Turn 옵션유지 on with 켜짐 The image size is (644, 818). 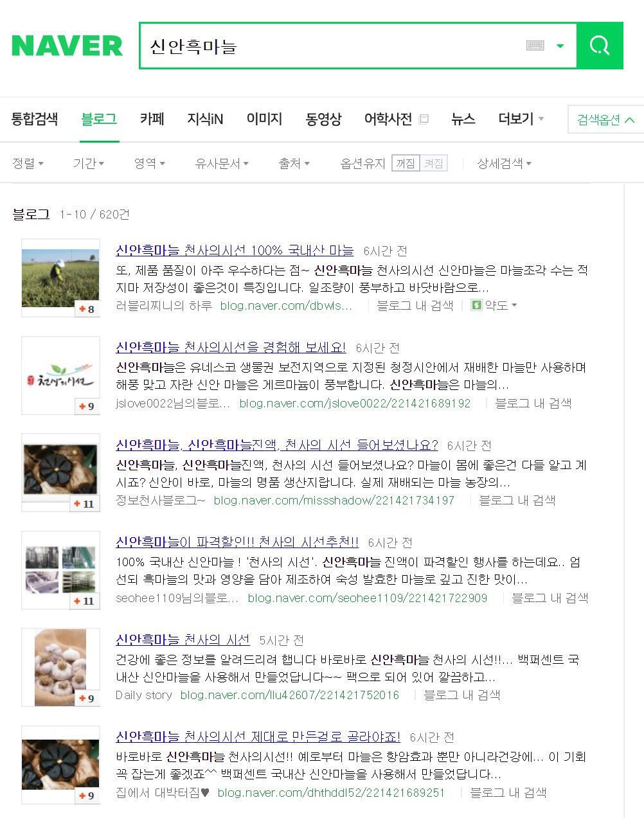(x=433, y=163)
